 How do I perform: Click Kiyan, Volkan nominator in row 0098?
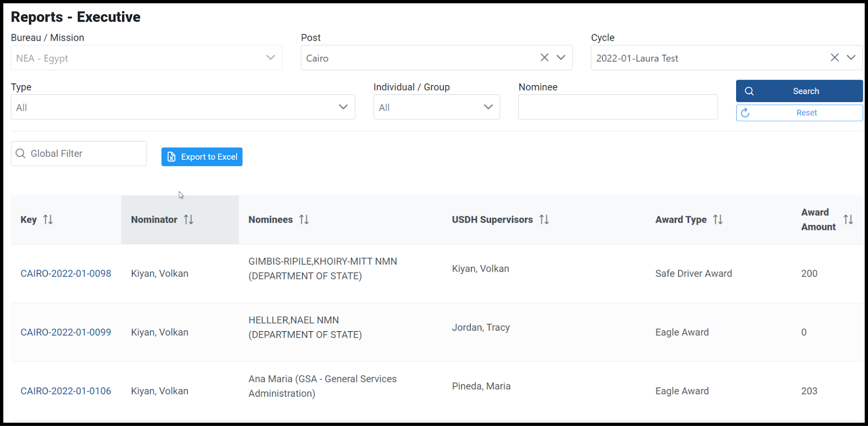(x=159, y=274)
